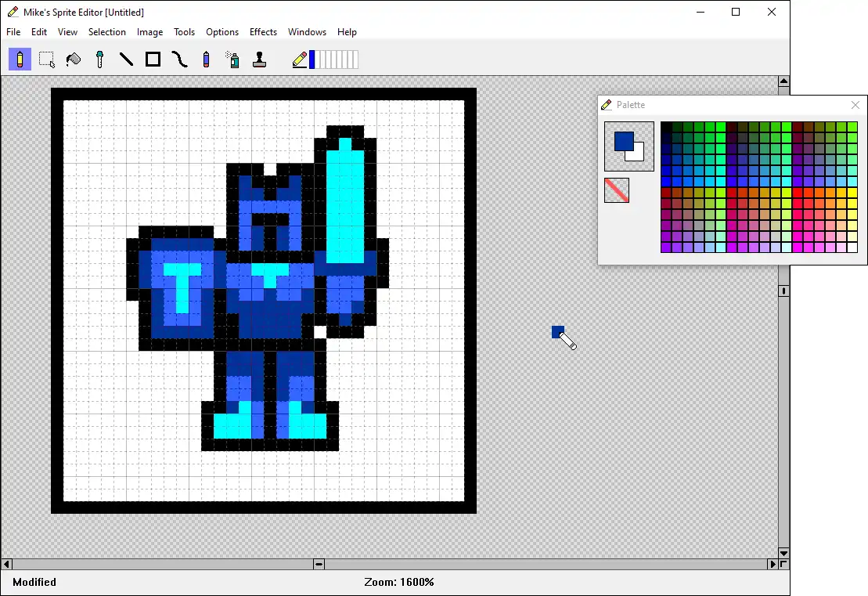The height and width of the screenshot is (596, 868).
Task: Select the Stamp tool
Action: 259,60
